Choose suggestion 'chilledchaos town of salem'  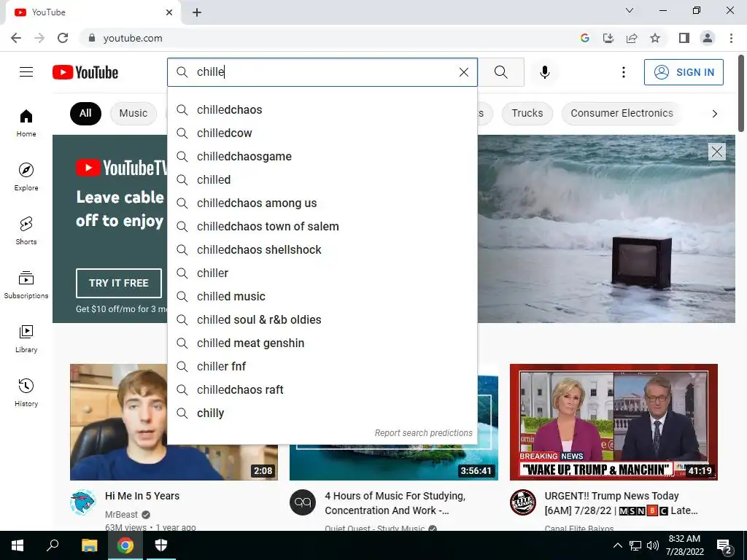coord(322,226)
